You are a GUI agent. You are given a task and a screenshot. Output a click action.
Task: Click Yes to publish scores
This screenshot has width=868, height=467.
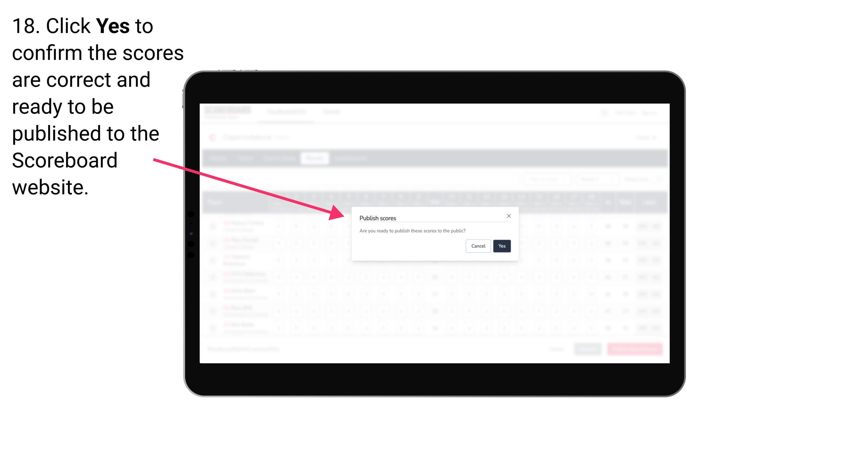click(x=502, y=245)
